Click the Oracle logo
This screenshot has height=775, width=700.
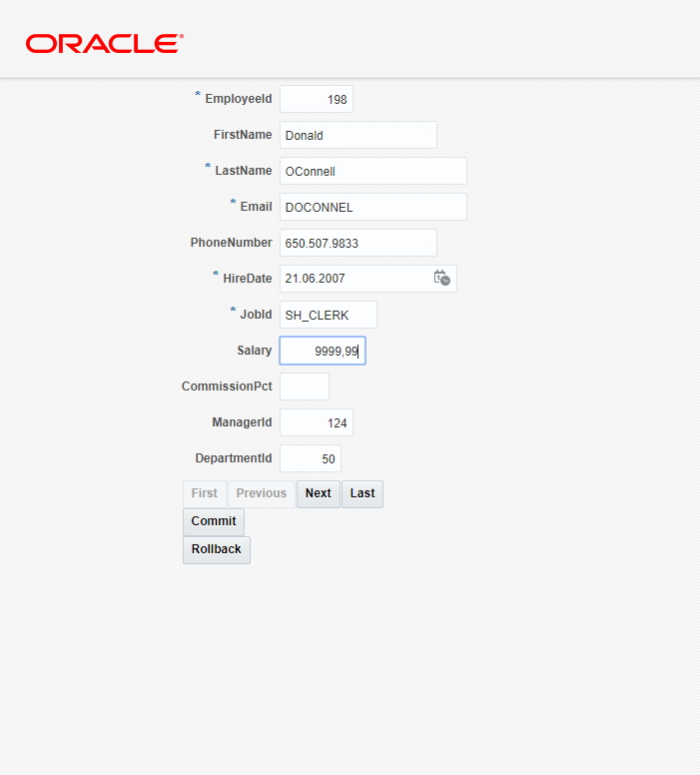(105, 44)
